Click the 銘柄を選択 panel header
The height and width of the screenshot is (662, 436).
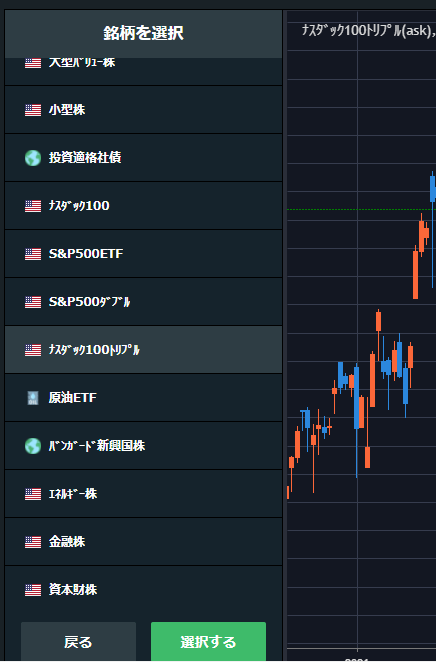coord(144,33)
